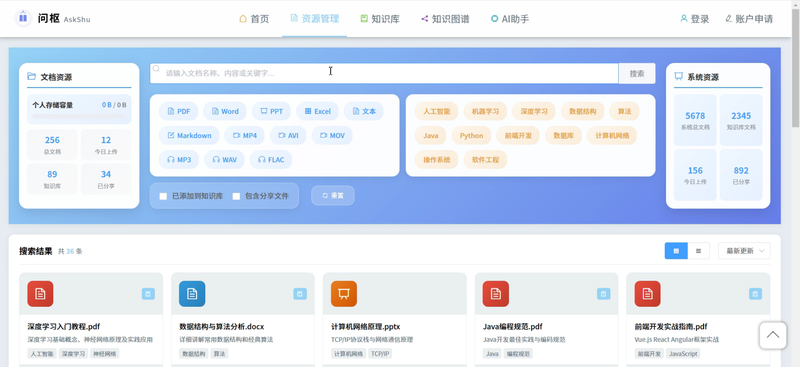Filter by MP4 video type
Image resolution: width=800 pixels, height=367 pixels.
[x=244, y=135]
